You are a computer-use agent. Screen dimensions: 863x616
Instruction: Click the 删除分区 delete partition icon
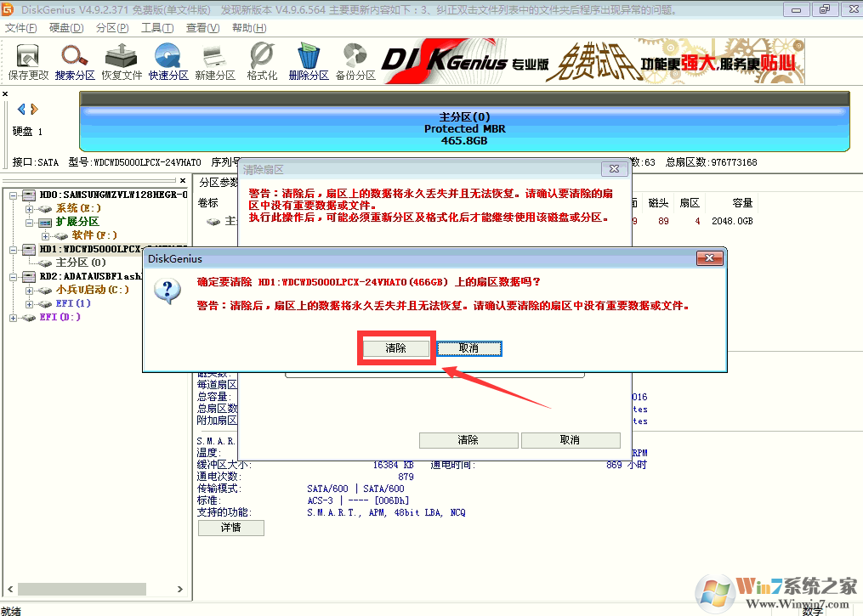click(309, 61)
